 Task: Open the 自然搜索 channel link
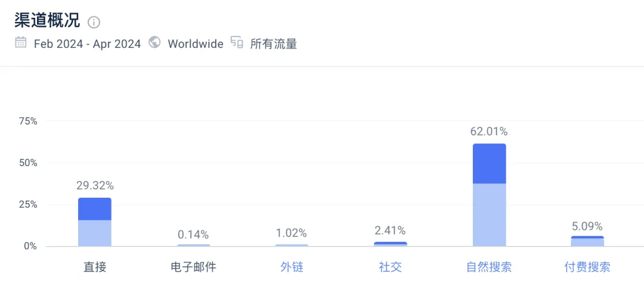(489, 267)
